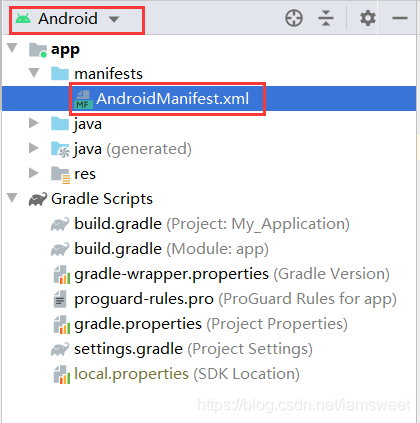This screenshot has height=423, width=420.
Task: Select gradle-wrapper.properties (Gradle Version)
Action: [x=232, y=274]
